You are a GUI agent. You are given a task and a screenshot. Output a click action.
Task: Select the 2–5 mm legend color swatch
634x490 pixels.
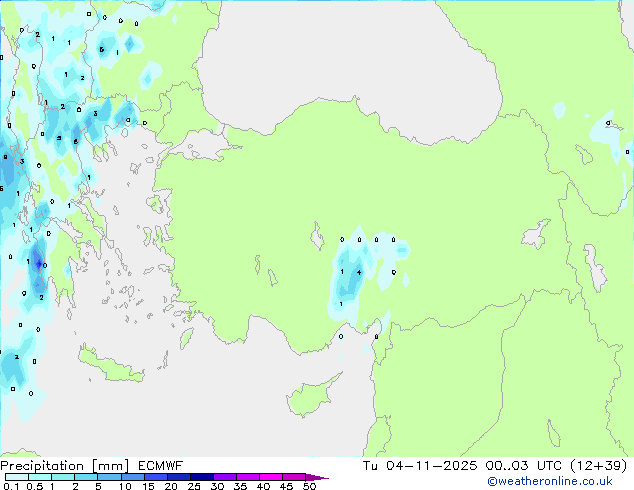click(86, 477)
